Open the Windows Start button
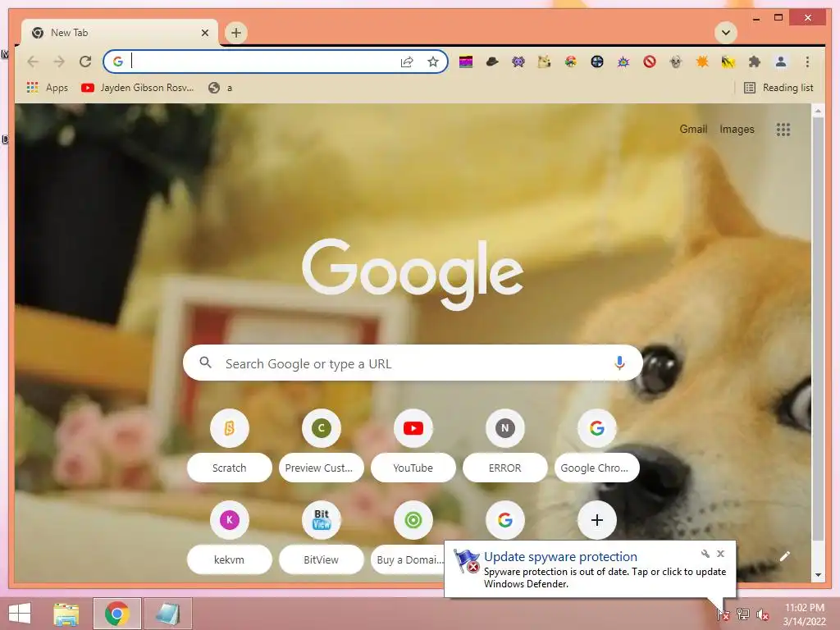Viewport: 840px width, 630px height. [x=20, y=614]
